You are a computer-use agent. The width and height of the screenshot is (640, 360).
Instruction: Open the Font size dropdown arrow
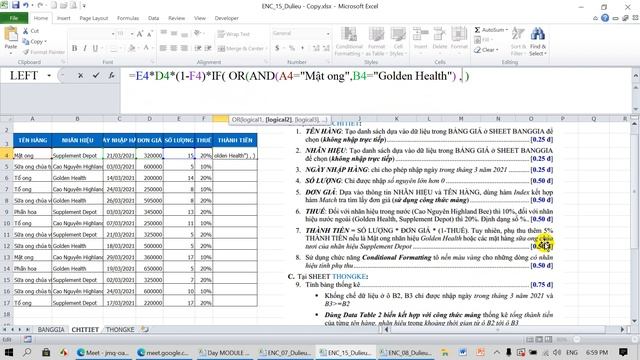click(x=132, y=34)
